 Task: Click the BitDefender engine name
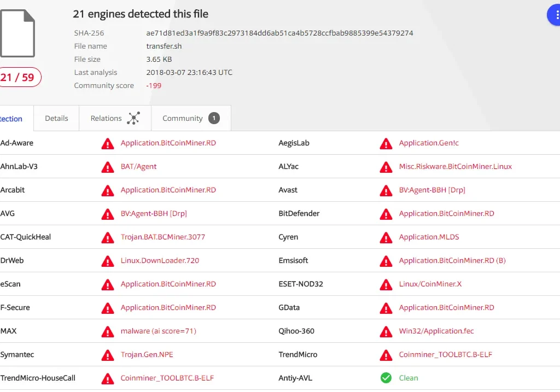(299, 213)
